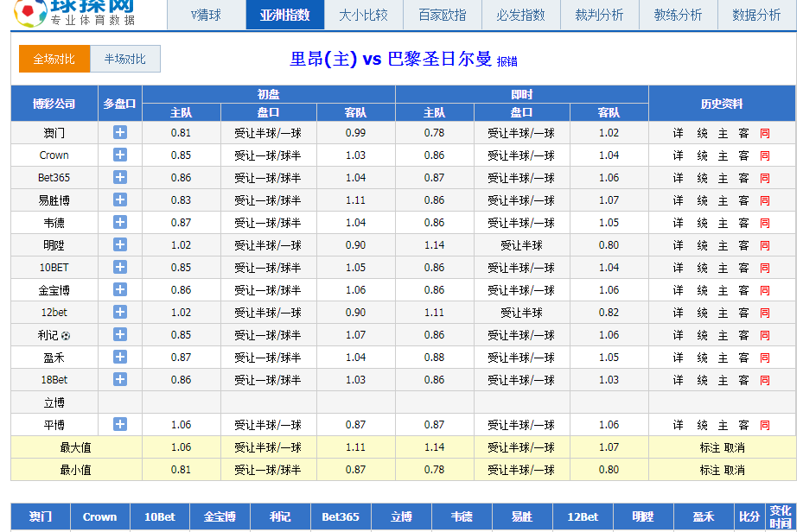Expand multi-handicap plus icon for 韦德 row
803x532 pixels.
coord(120,223)
